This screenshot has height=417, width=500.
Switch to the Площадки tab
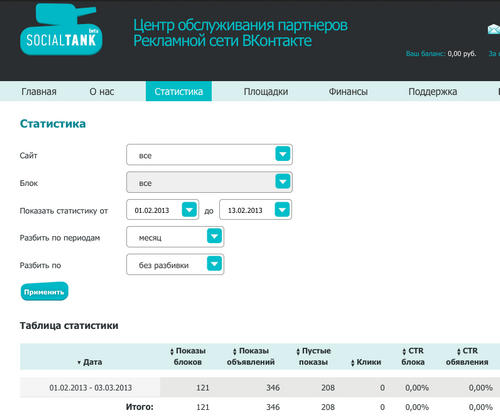pos(266,91)
